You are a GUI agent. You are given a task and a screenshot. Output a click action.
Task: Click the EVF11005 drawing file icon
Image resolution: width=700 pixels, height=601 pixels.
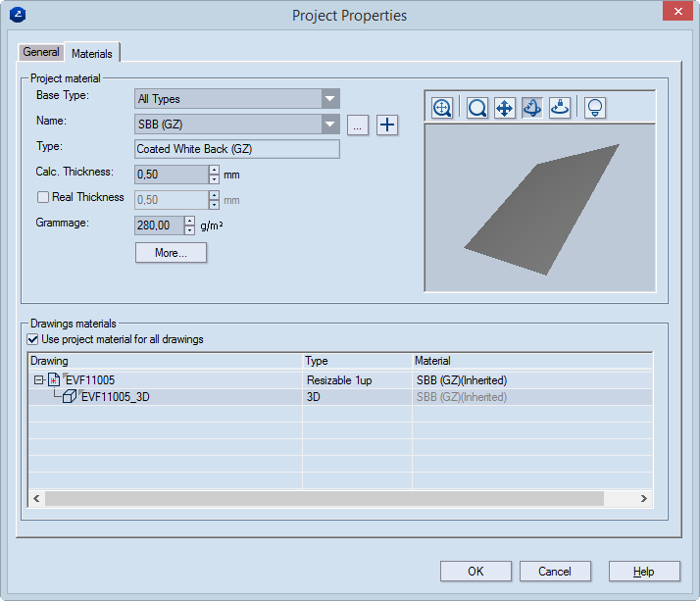54,380
